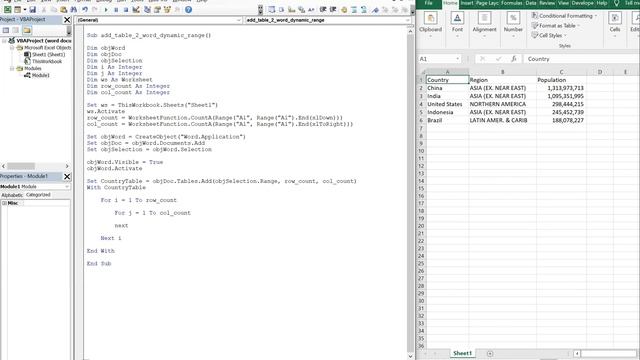This screenshot has width=640, height=360.
Task: Click the Undo arrow in VBA toolbar
Action: pos(84,9)
